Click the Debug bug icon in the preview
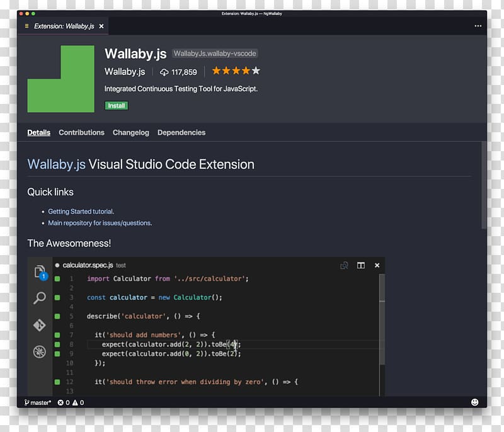Screen dimensions: 504x432 click(40, 351)
